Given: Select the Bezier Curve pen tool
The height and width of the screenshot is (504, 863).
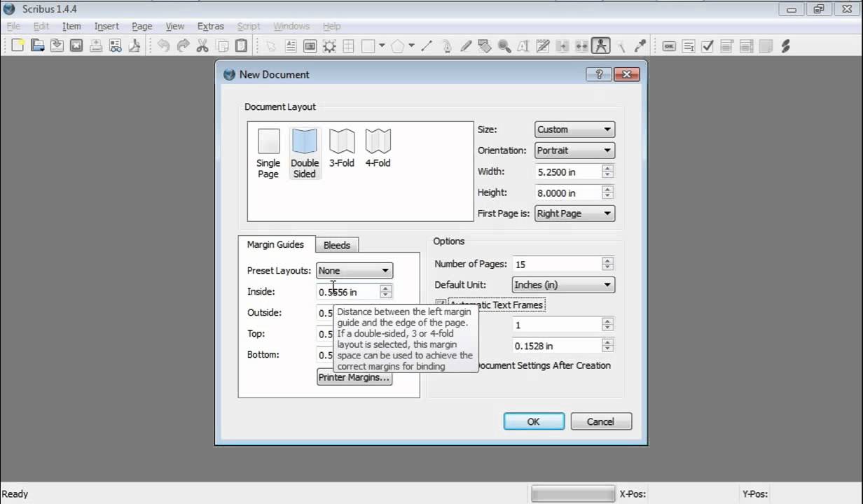Looking at the screenshot, I should point(446,45).
